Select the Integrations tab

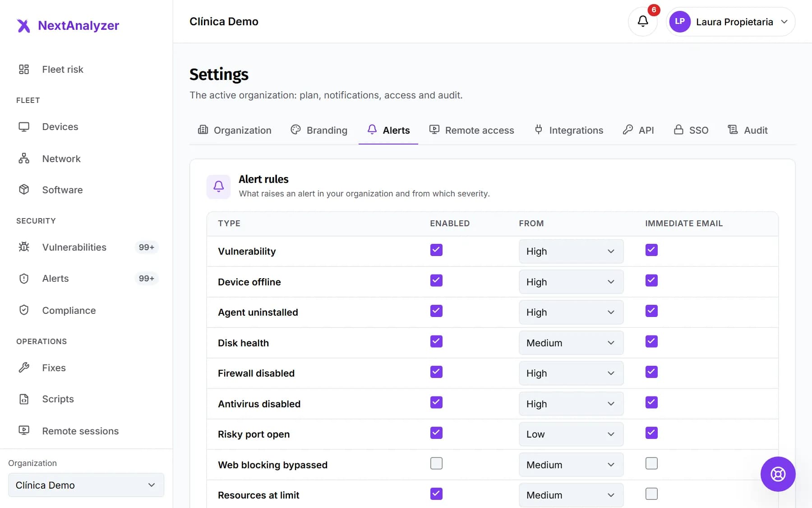coord(568,130)
